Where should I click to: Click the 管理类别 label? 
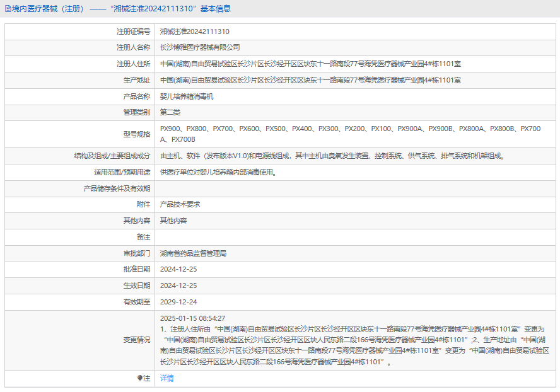click(x=137, y=112)
